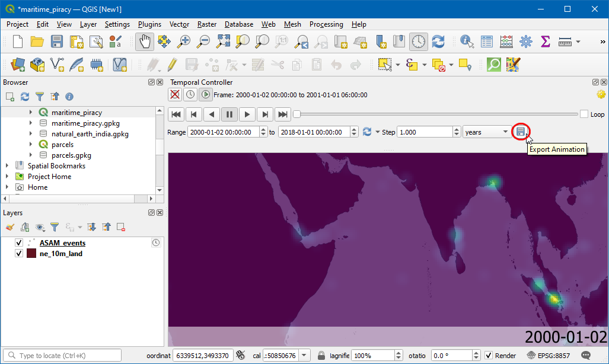Click the New Project icon

pyautogui.click(x=17, y=41)
